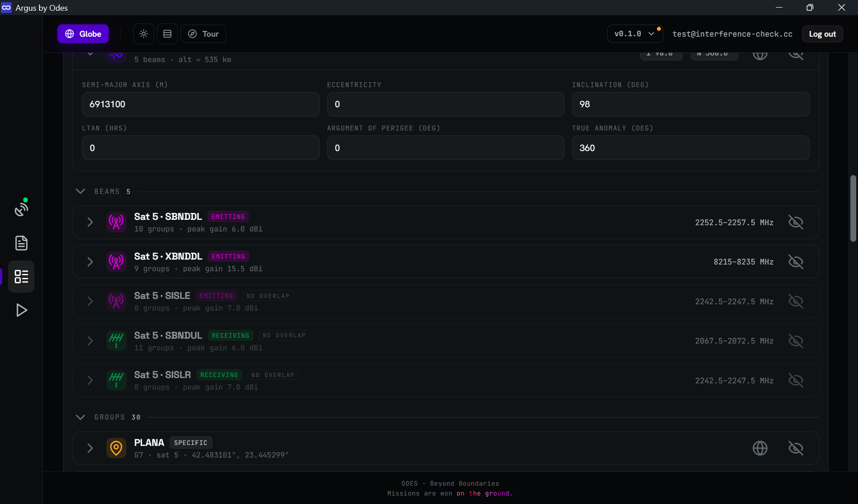Select the list panel sidebar icon
The height and width of the screenshot is (504, 858).
coord(21,277)
